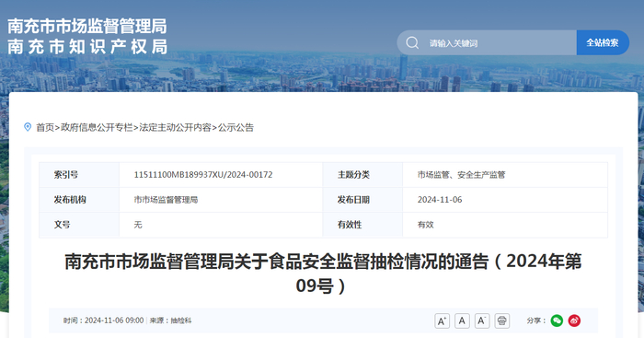The height and width of the screenshot is (338, 644).
Task: Open the 公示公告 breadcrumb link
Action: pos(236,127)
